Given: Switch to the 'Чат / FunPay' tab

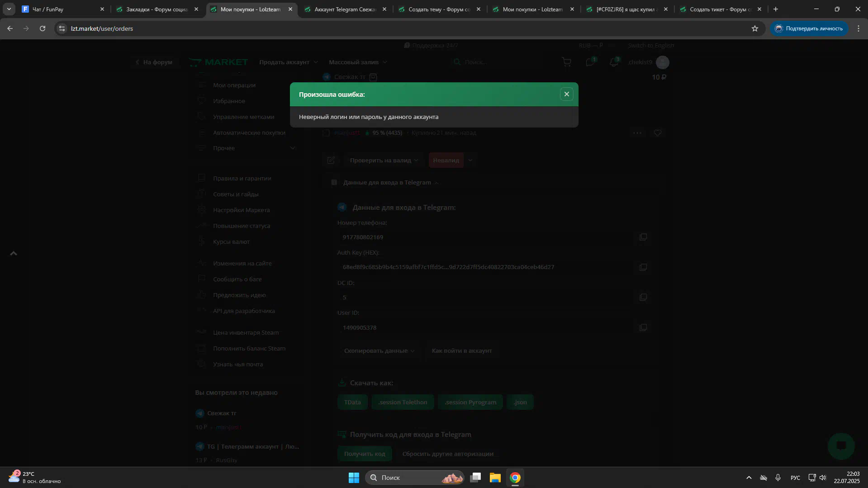Looking at the screenshot, I should click(x=62, y=9).
